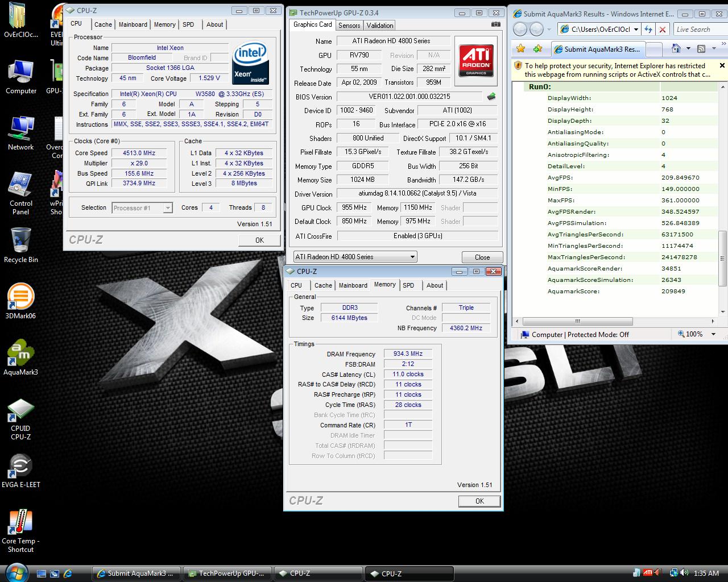
Task: Click the IE RSS feeds icon
Action: pos(701,49)
